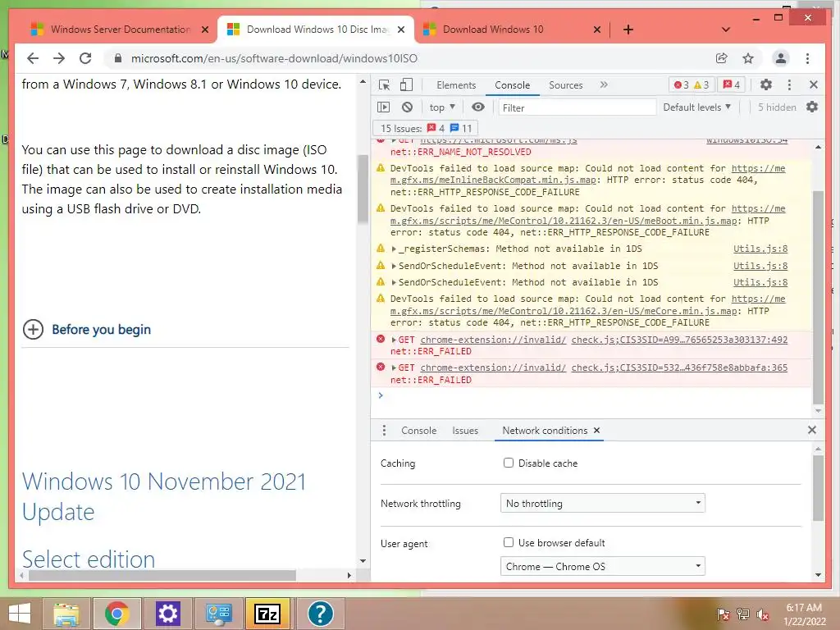The height and width of the screenshot is (630, 840).
Task: Expand the Before you begin section
Action: pos(87,329)
